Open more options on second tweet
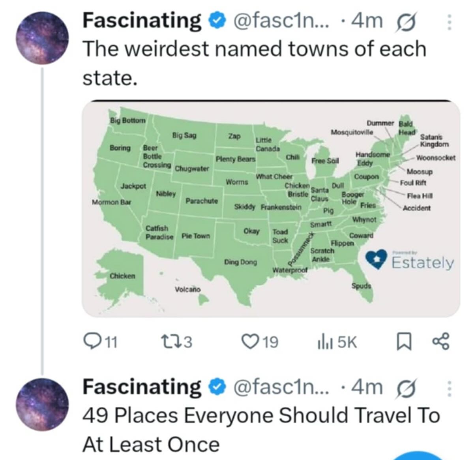Image resolution: width=476 pixels, height=460 pixels. 449,389
